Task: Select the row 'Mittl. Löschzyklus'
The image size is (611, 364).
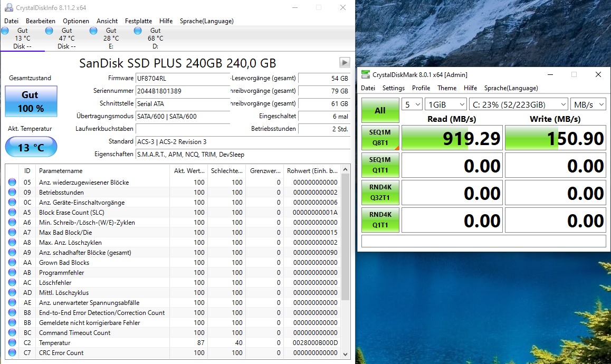Action: (x=173, y=292)
